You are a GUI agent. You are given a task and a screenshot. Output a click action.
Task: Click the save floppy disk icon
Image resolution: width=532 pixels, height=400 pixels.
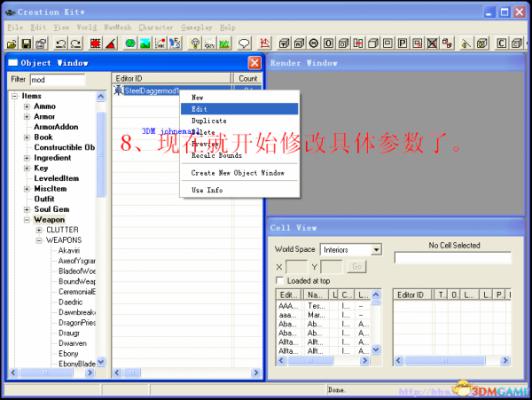[26, 43]
